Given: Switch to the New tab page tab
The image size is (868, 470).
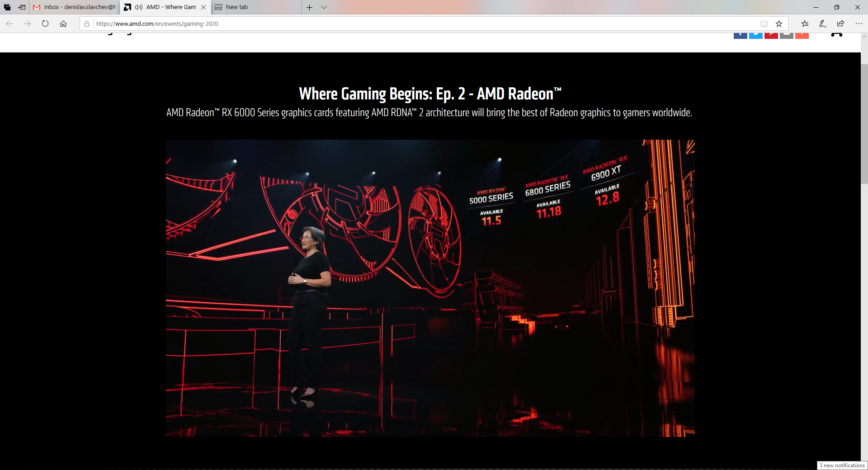Looking at the screenshot, I should (x=256, y=7).
